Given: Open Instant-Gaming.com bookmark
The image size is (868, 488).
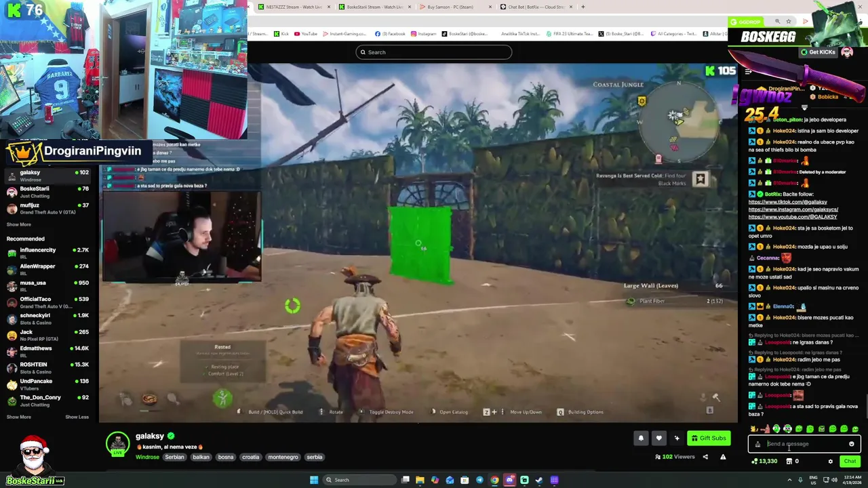Looking at the screenshot, I should point(343,34).
